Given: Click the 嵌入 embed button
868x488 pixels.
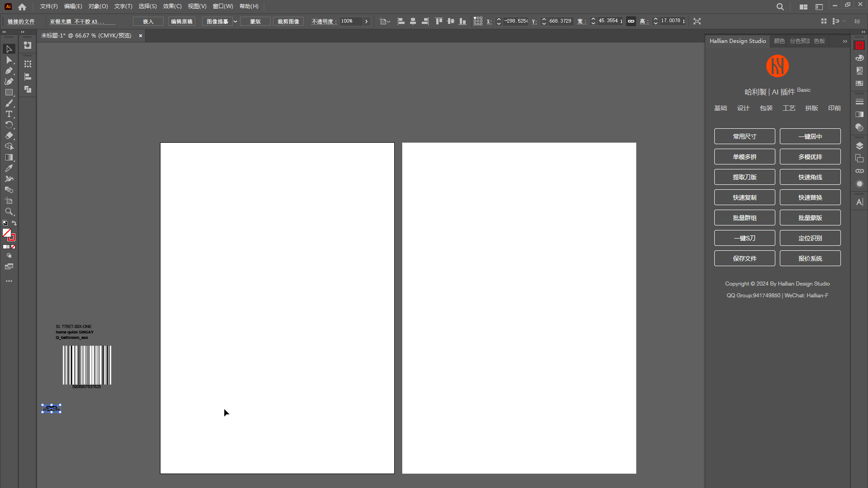Looking at the screenshot, I should click(x=148, y=21).
